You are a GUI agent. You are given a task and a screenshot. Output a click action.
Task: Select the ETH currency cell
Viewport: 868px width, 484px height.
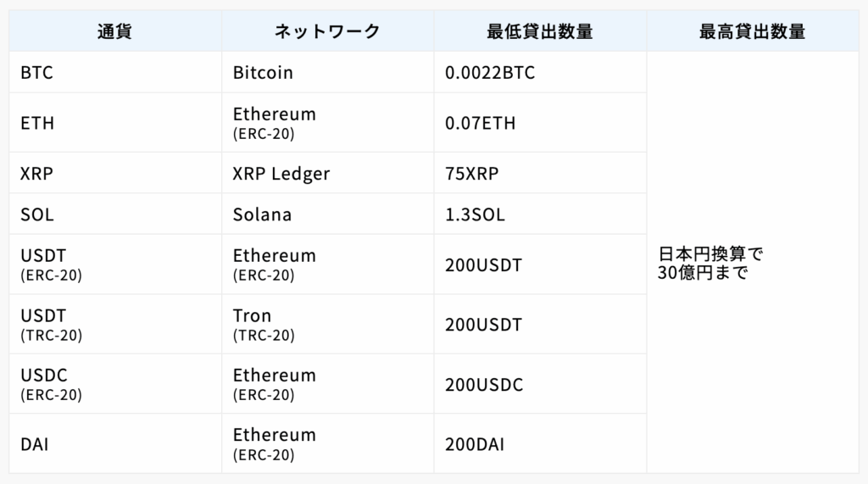(37, 123)
